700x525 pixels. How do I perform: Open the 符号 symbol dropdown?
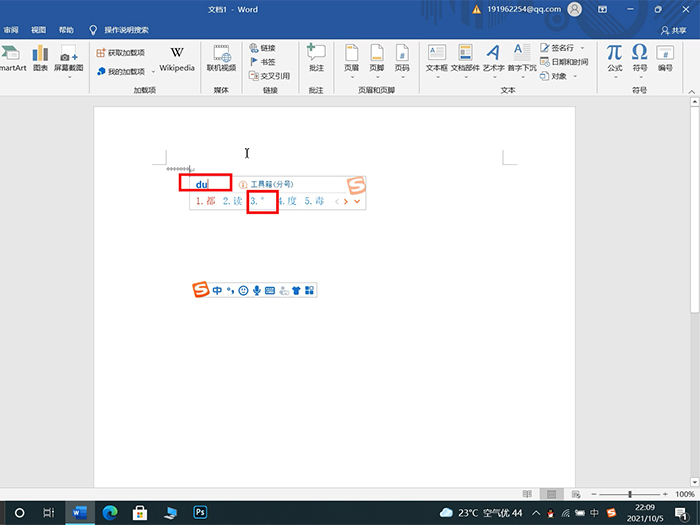pyautogui.click(x=640, y=77)
